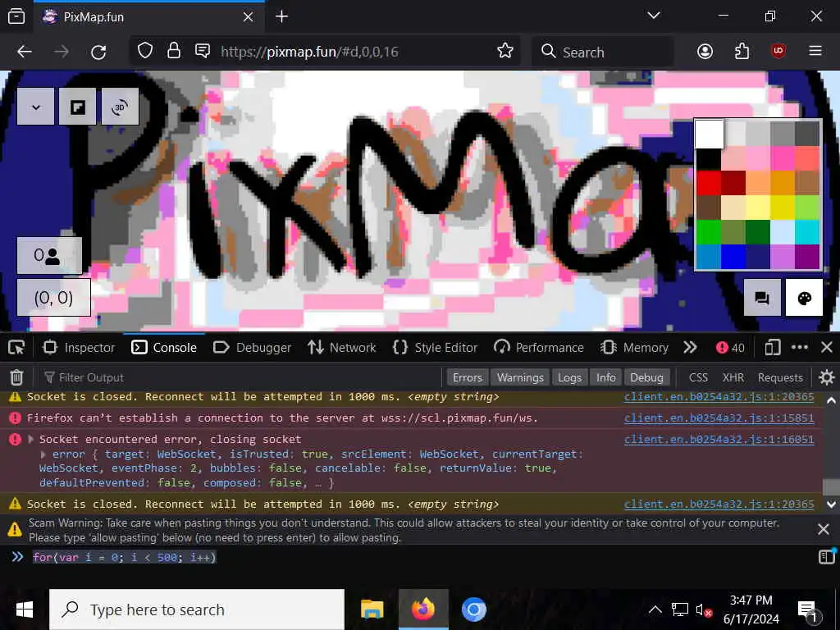Reload the current page
Screen dimensions: 840x630
(98, 52)
